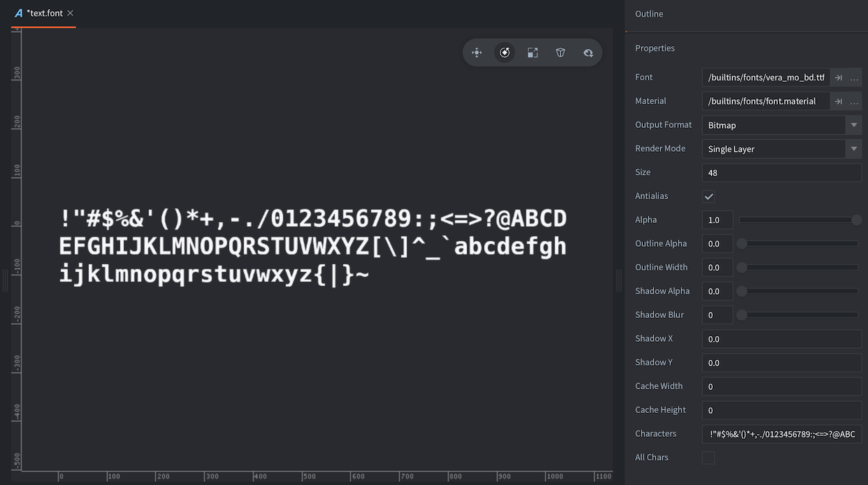Viewport: 868px width, 485px height.
Task: Enable the All Chars checkbox
Action: pyautogui.click(x=708, y=457)
